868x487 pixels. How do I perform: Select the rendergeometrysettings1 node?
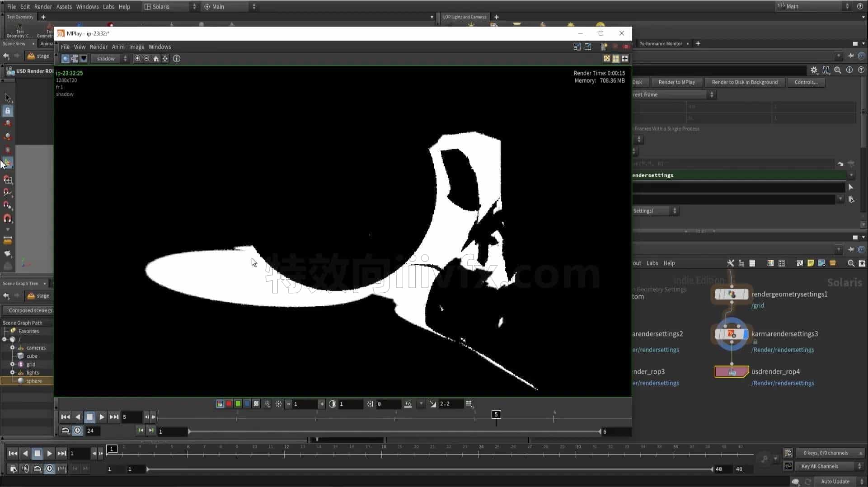[x=732, y=295]
